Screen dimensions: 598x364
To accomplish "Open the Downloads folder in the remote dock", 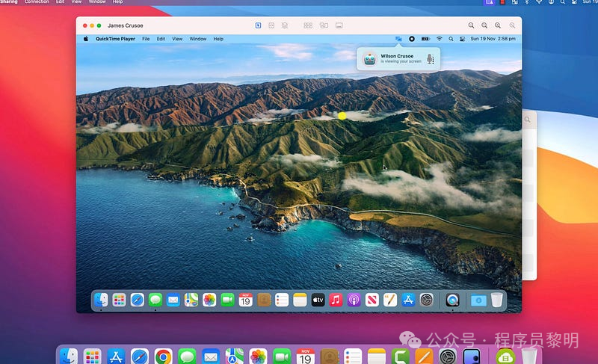I will click(x=478, y=300).
